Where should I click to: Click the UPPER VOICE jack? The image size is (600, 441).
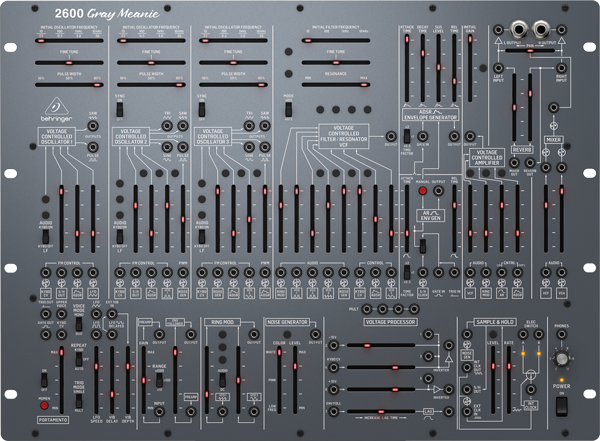[61, 314]
